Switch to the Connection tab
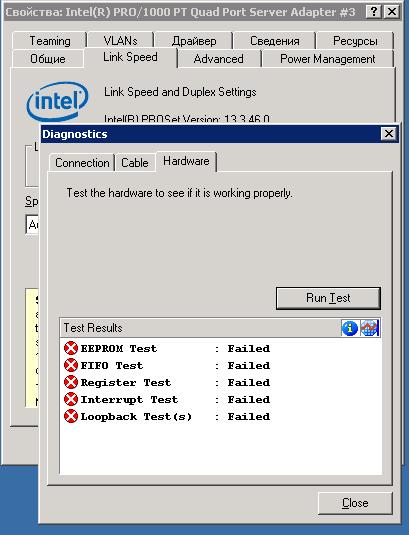This screenshot has height=535, width=409. tap(82, 163)
